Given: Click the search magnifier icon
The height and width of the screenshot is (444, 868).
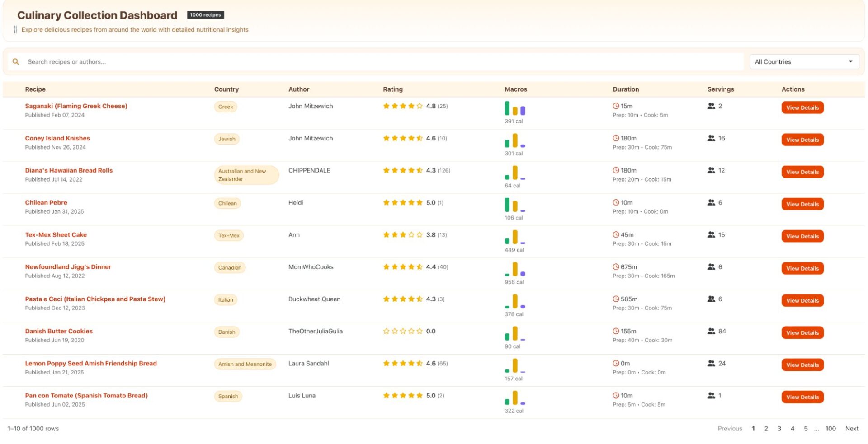Looking at the screenshot, I should click(16, 62).
